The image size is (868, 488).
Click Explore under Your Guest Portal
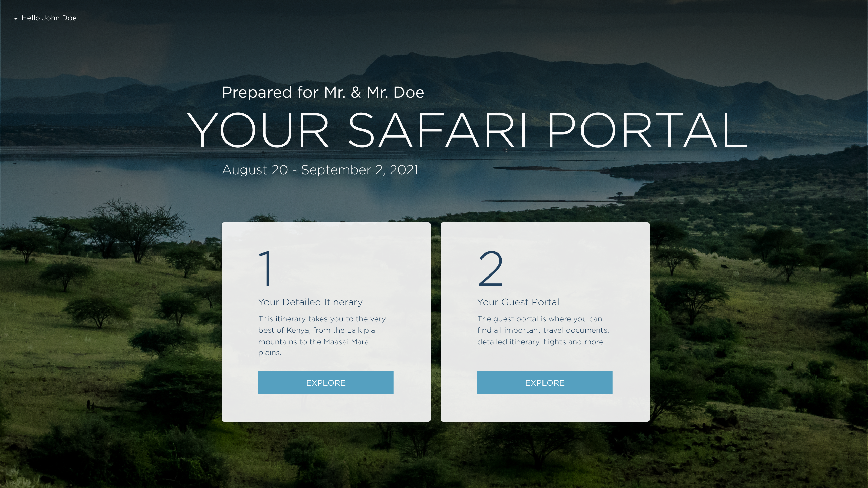545,383
